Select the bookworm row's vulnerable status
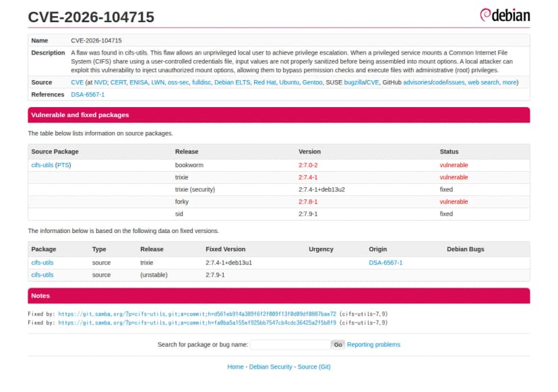 point(454,165)
